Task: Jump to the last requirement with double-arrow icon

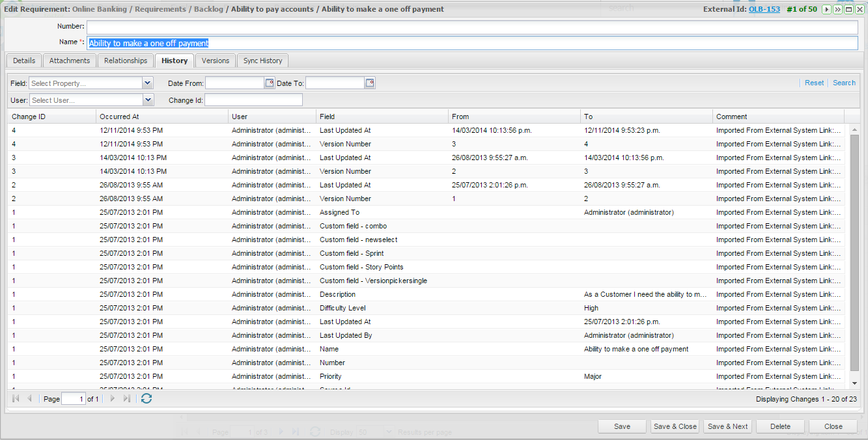Action: coord(837,9)
